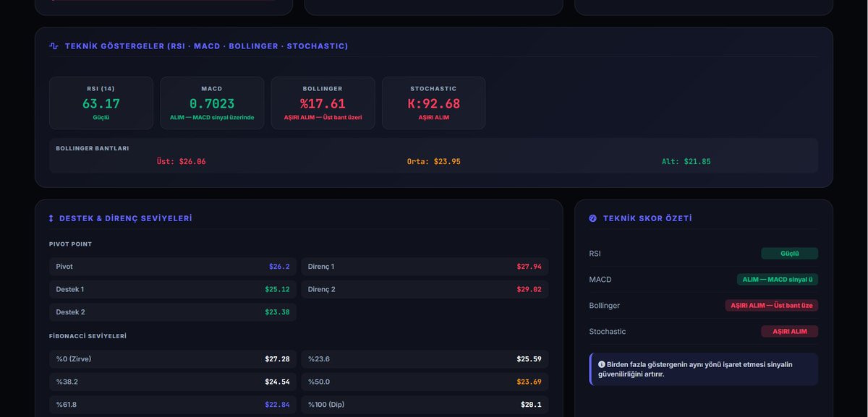
Task: Select the %23.6 Fibonacci row
Action: pos(425,359)
